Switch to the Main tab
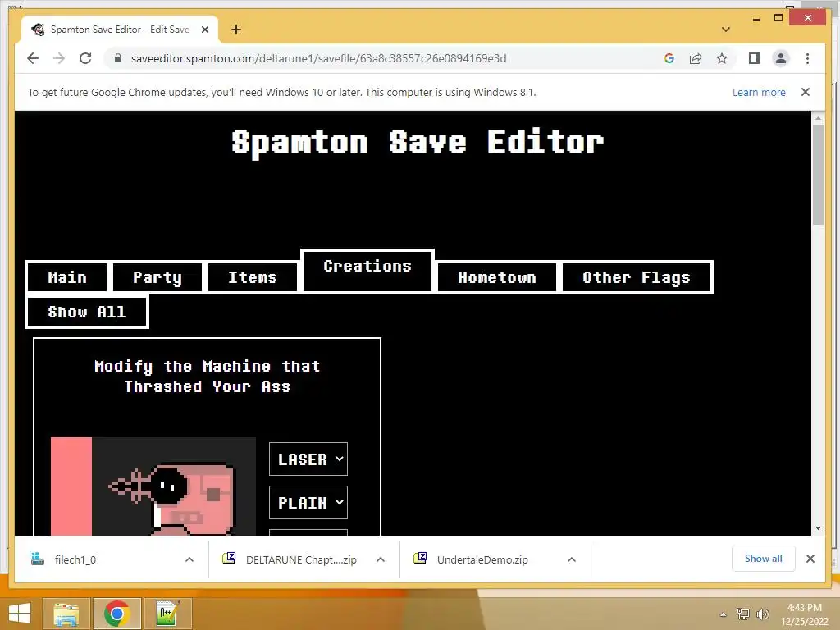The image size is (840, 630). [67, 277]
